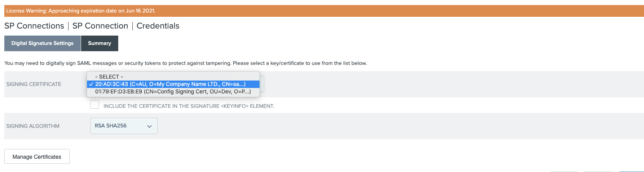This screenshot has width=644, height=172.
Task: Open Manage Certificates
Action: [37, 156]
